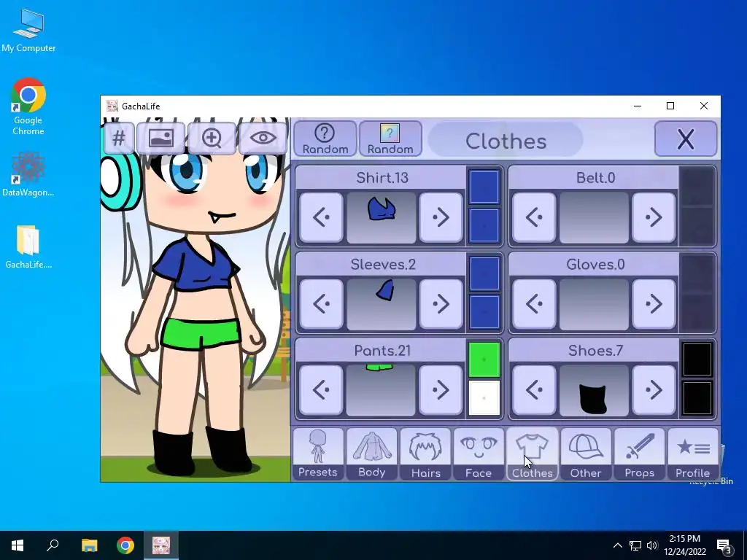Click Chrome icon in the taskbar
This screenshot has height=560, width=747.
pyautogui.click(x=125, y=545)
